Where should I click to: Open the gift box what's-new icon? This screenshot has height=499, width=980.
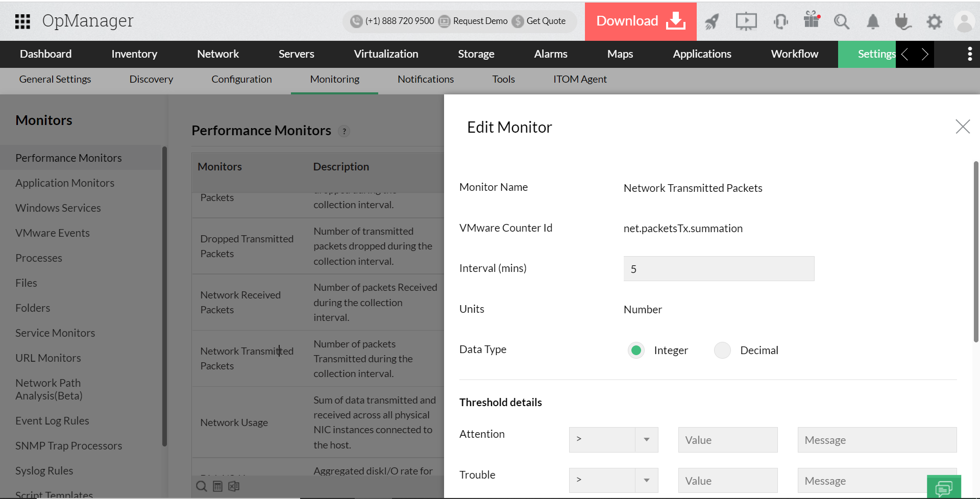pos(812,19)
